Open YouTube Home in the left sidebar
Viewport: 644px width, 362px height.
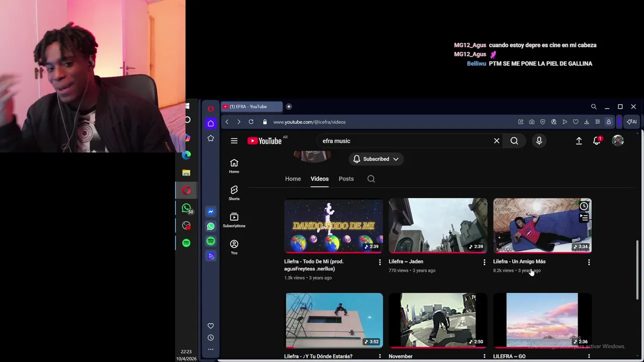[234, 166]
